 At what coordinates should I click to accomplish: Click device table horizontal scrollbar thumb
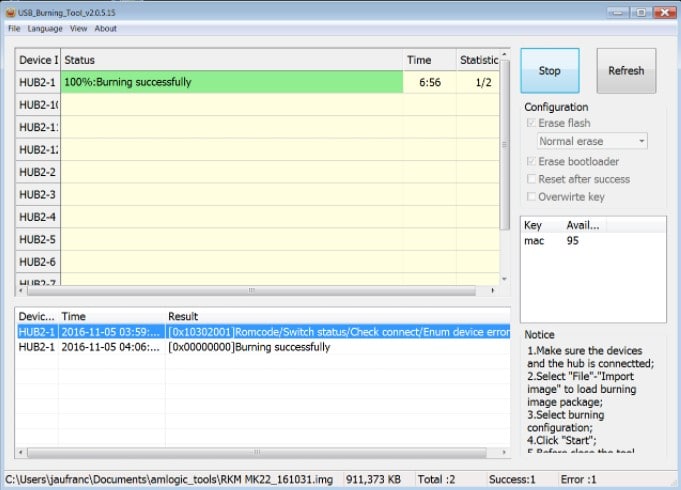pyautogui.click(x=251, y=291)
